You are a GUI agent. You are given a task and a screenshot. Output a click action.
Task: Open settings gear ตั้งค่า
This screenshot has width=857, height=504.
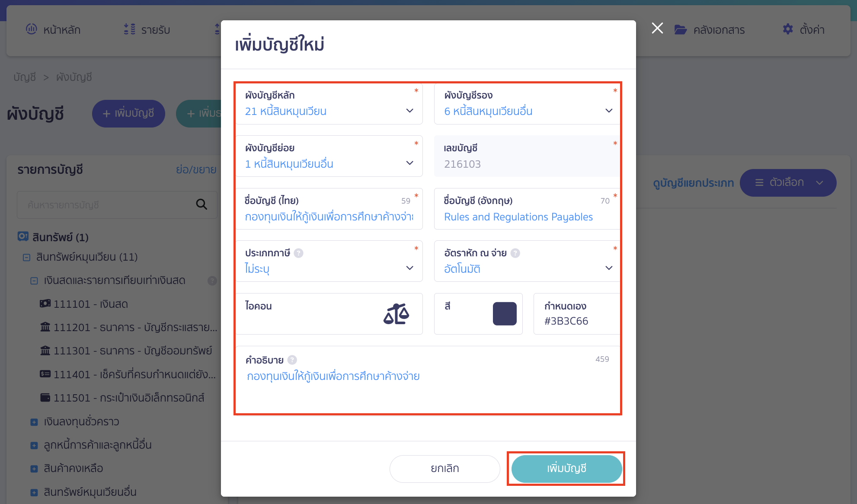tap(788, 29)
